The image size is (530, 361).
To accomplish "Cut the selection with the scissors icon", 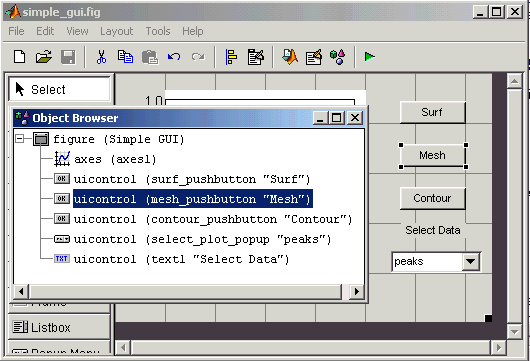I will [x=101, y=57].
